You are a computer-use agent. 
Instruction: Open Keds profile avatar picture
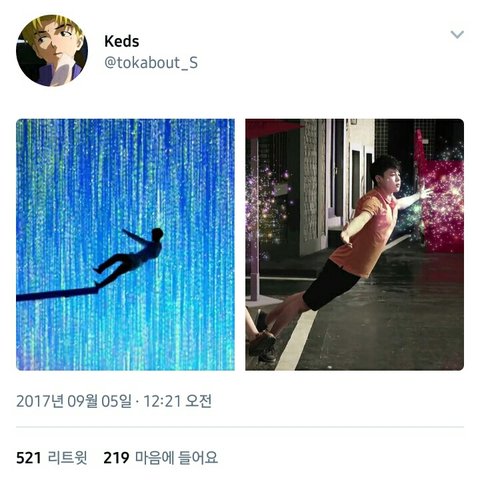click(x=52, y=51)
